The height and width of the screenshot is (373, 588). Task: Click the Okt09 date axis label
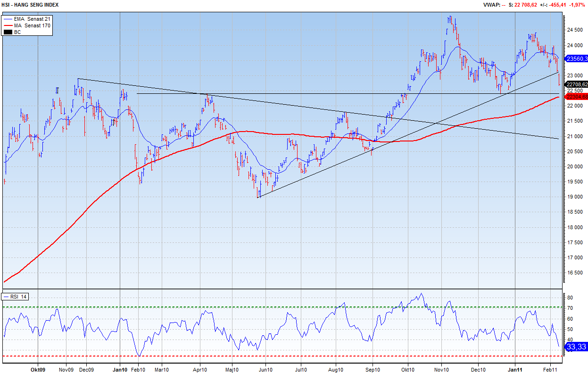[38, 369]
